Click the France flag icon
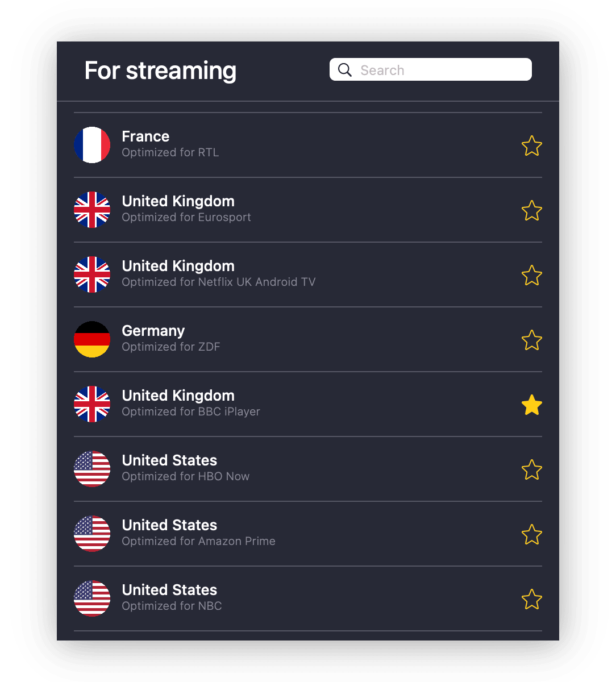The height and width of the screenshot is (682, 616). (92, 145)
